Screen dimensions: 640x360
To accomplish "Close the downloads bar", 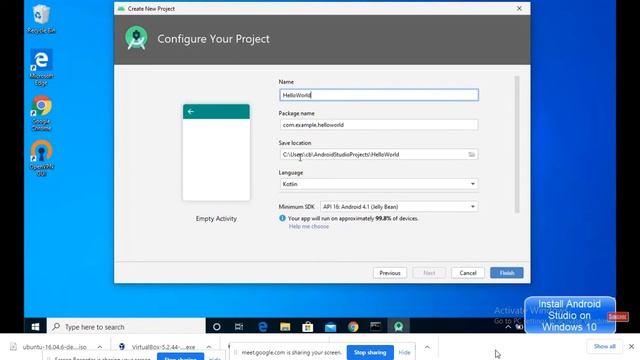I will tap(631, 346).
